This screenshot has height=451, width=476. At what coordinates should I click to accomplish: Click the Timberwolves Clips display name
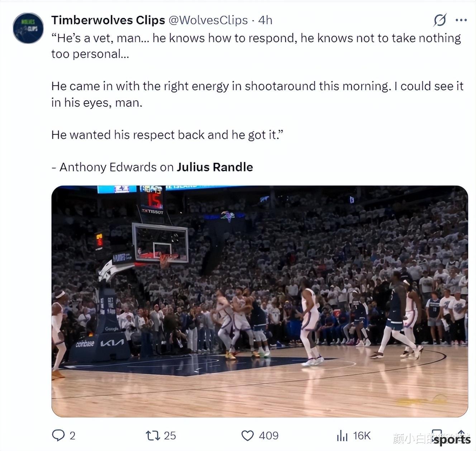pos(108,20)
